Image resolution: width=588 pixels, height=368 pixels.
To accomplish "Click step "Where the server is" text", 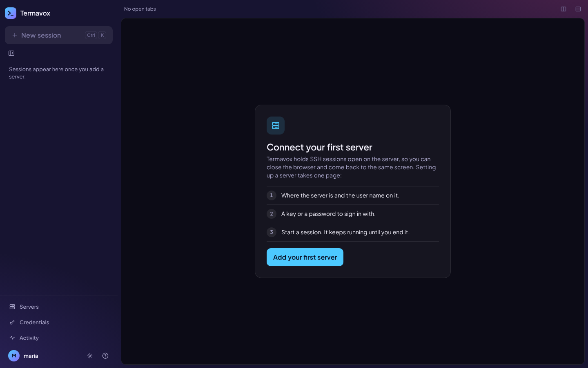I will point(340,195).
